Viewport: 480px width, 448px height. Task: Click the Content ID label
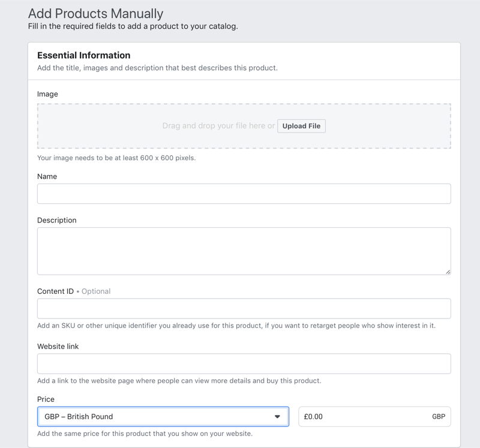tap(55, 291)
